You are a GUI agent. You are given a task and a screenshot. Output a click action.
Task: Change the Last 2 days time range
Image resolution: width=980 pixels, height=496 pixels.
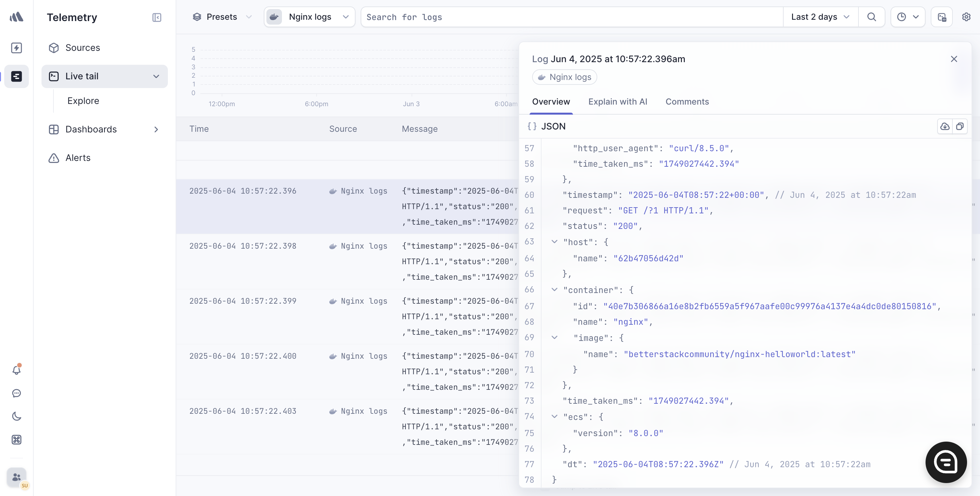(x=821, y=17)
